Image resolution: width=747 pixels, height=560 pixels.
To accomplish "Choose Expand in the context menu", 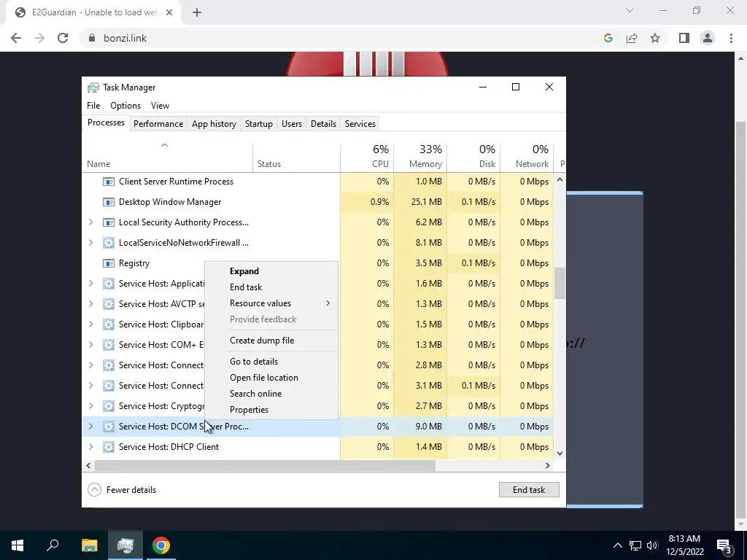I will [x=271, y=271].
